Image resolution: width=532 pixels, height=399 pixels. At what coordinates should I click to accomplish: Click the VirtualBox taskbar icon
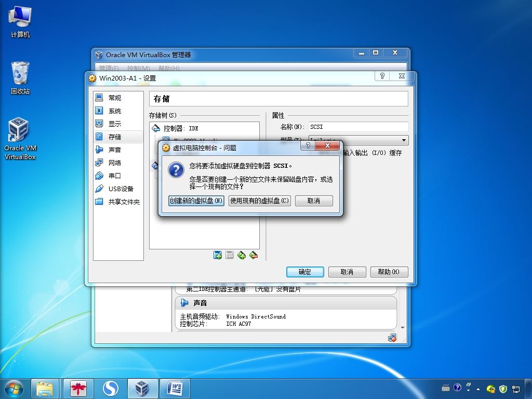click(x=142, y=389)
